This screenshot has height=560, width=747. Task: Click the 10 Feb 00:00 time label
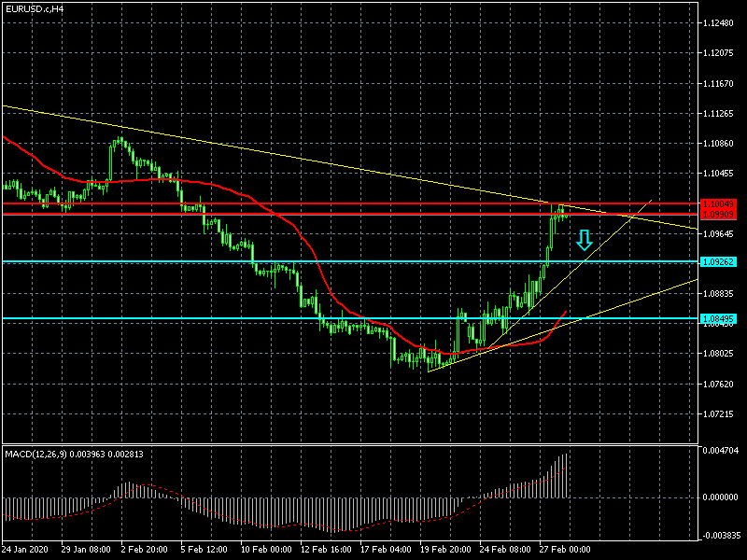click(x=266, y=550)
